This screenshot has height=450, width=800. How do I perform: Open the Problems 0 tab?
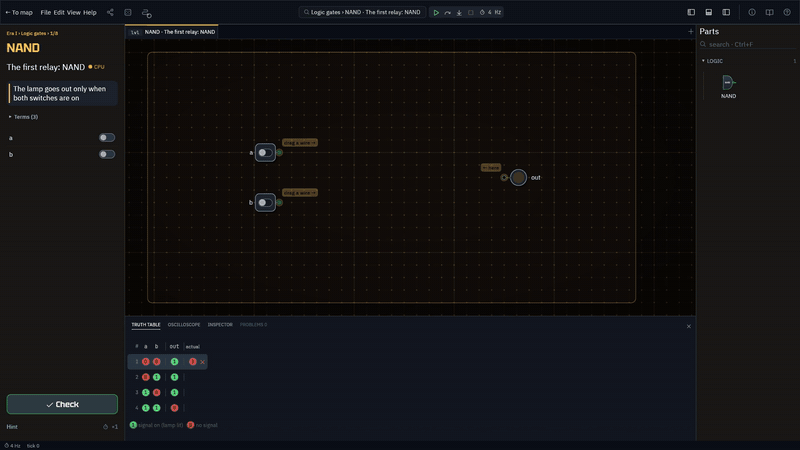254,324
